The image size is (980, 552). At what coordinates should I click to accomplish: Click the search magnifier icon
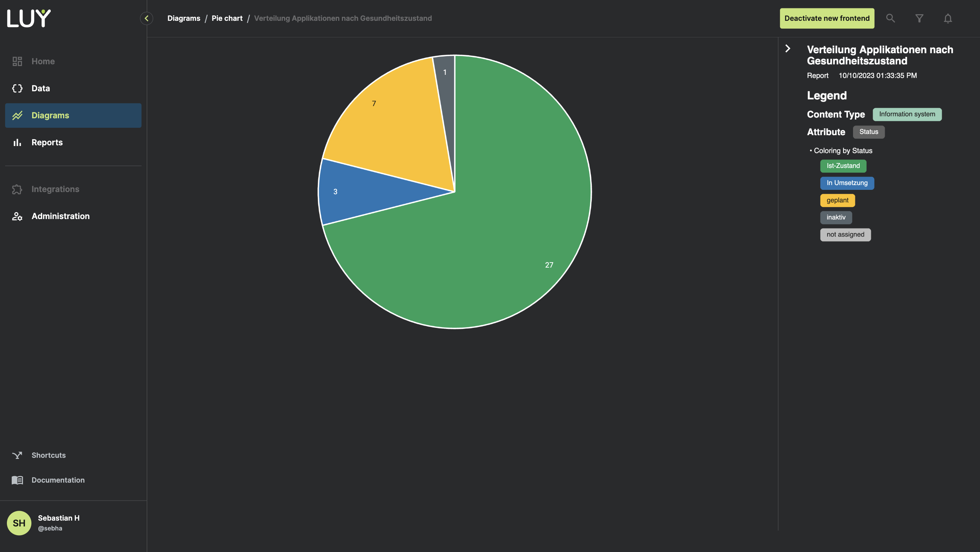click(x=890, y=18)
